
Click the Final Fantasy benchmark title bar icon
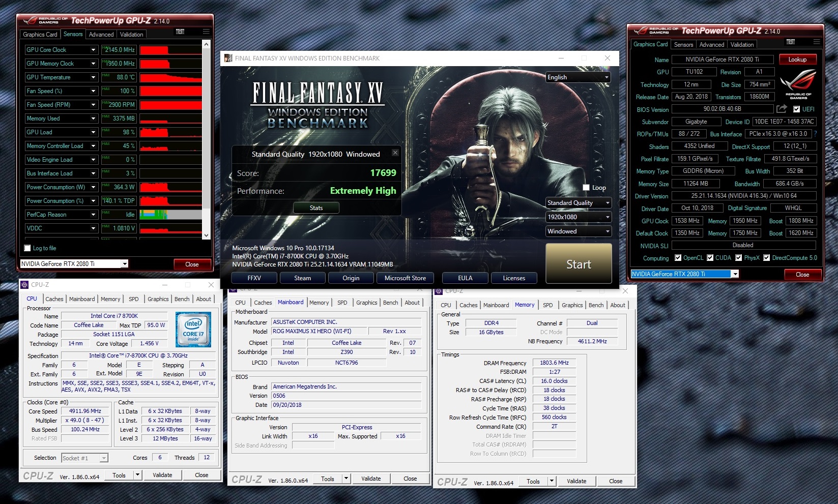point(228,58)
